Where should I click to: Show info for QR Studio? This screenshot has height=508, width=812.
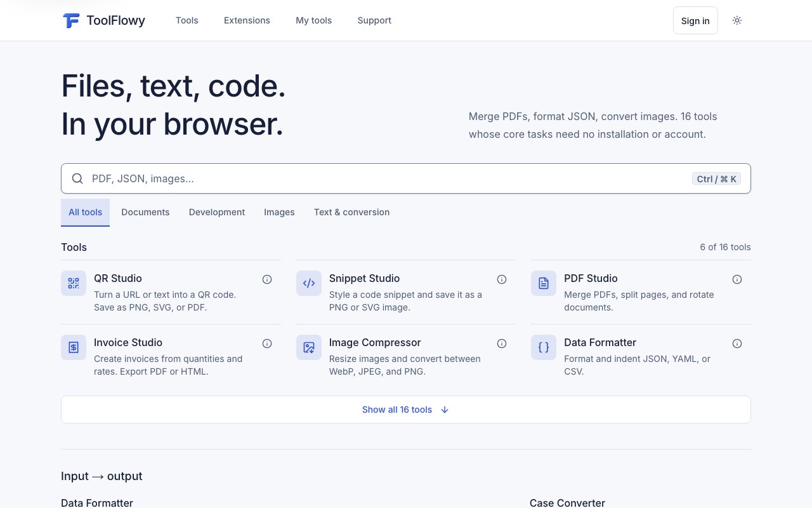tap(267, 279)
